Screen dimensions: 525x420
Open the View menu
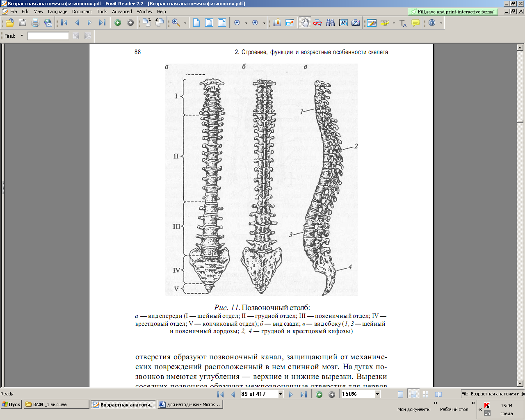pyautogui.click(x=39, y=11)
